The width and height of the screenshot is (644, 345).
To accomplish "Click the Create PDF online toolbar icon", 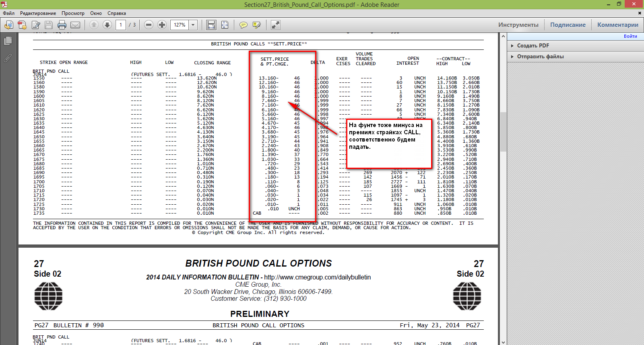I will pyautogui.click(x=22, y=25).
